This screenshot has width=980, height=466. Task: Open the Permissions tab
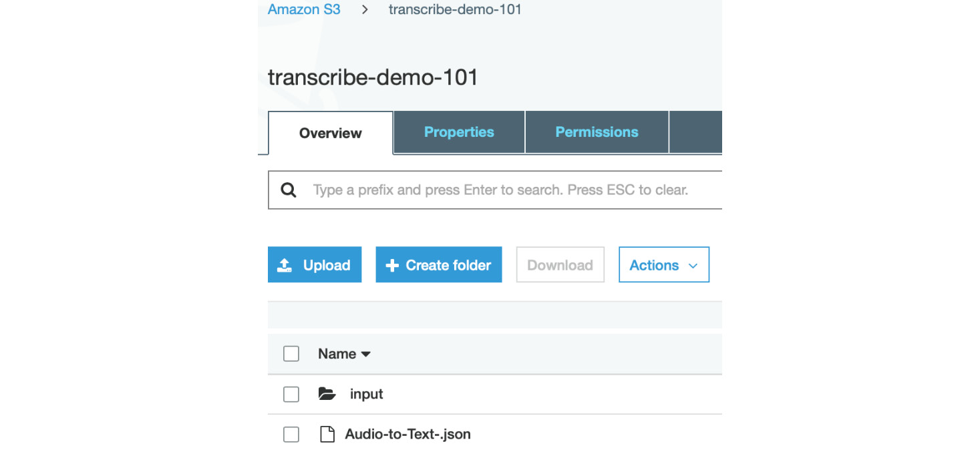pos(597,132)
